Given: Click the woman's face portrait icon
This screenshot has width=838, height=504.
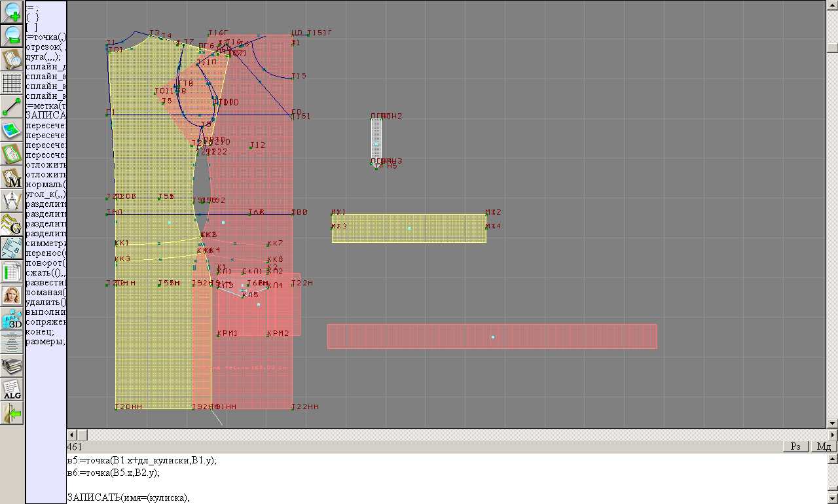Looking at the screenshot, I should (x=12, y=295).
